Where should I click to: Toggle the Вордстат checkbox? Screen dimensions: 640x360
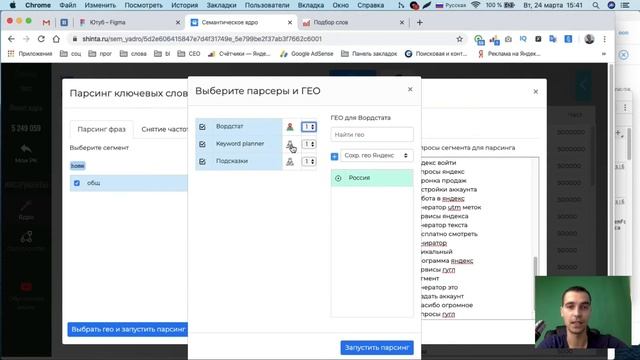tap(202, 127)
